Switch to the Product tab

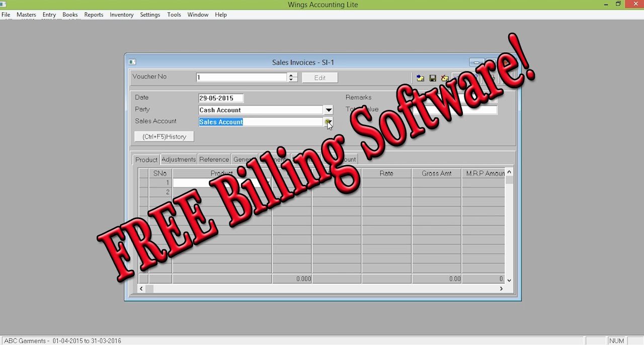(146, 160)
